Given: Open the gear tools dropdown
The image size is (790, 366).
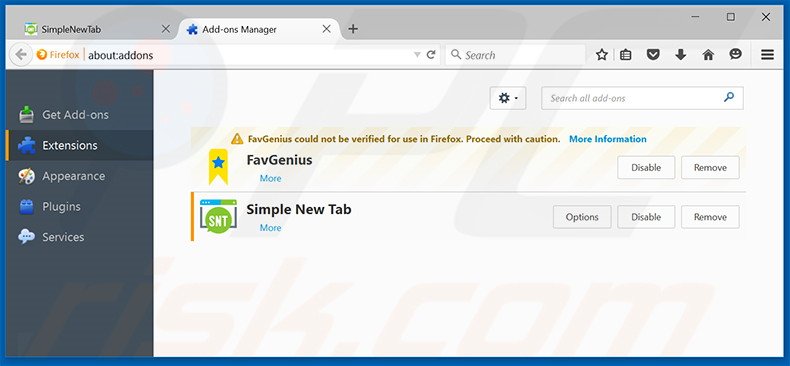Looking at the screenshot, I should pos(508,98).
